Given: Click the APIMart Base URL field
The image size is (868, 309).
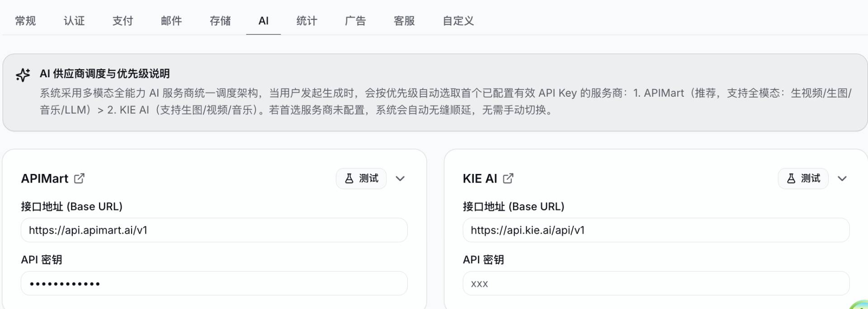Looking at the screenshot, I should coord(214,230).
